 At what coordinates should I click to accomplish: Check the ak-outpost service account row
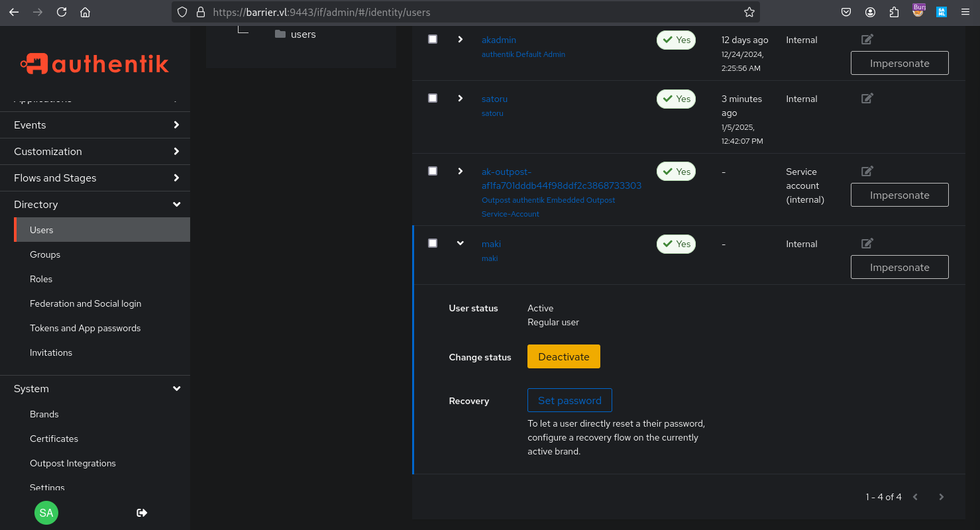433,171
